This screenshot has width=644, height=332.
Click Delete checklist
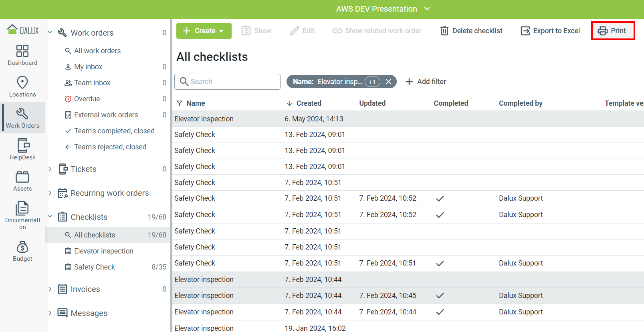point(471,31)
